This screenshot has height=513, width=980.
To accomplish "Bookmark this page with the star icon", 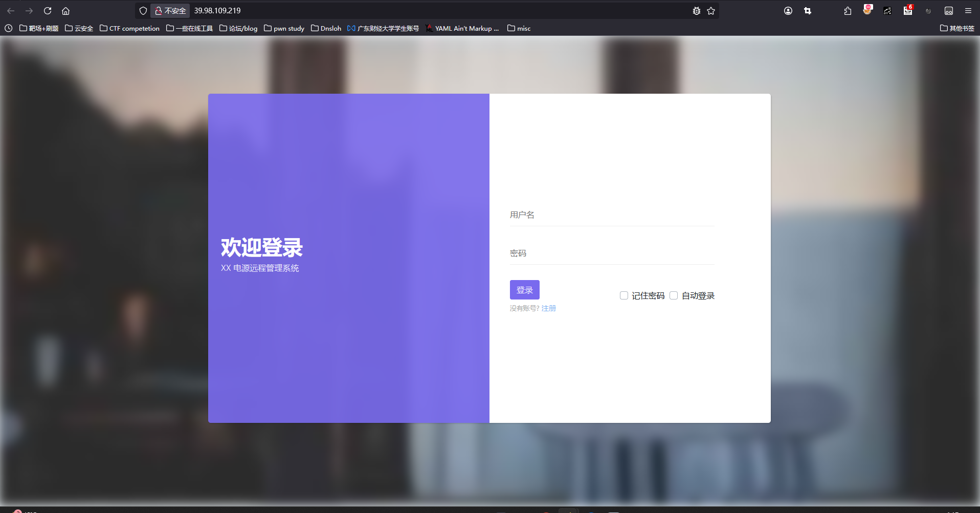I will [x=711, y=11].
